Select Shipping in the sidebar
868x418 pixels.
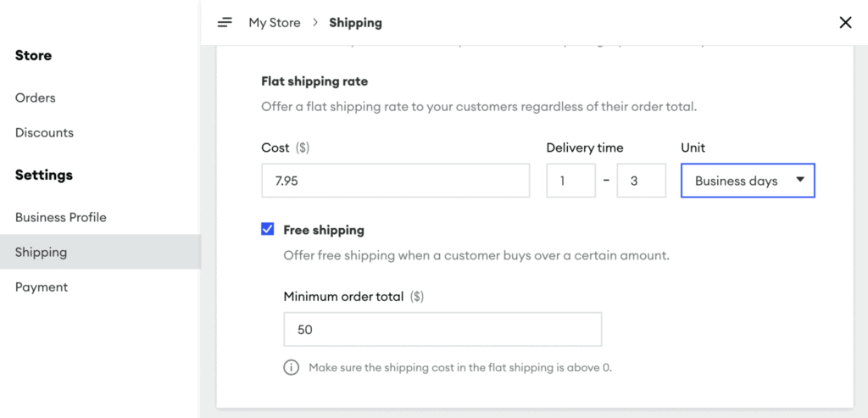click(100, 252)
